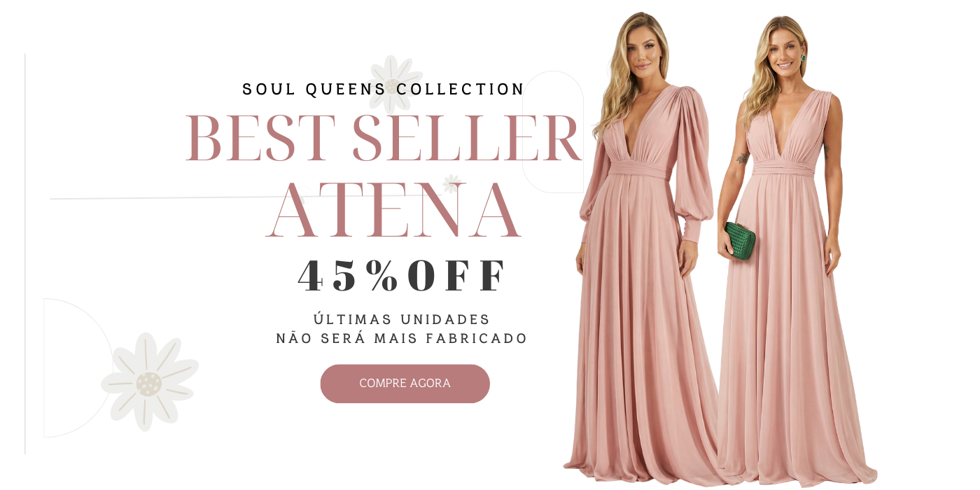Click the green clutch bag
This screenshot has height=490, width=980.
click(740, 241)
